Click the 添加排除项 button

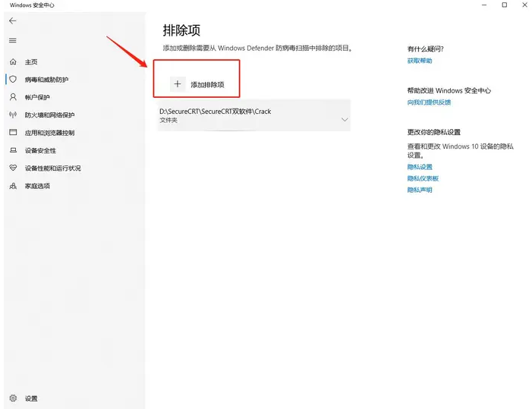point(197,84)
